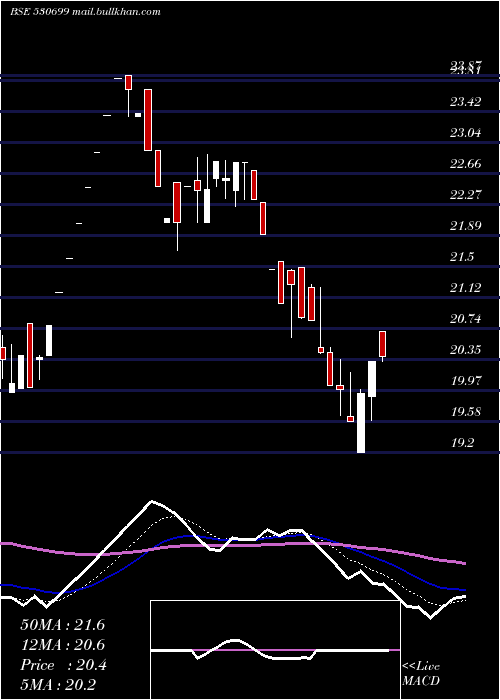Click the '12MA : 20.6' readout

tap(62, 645)
